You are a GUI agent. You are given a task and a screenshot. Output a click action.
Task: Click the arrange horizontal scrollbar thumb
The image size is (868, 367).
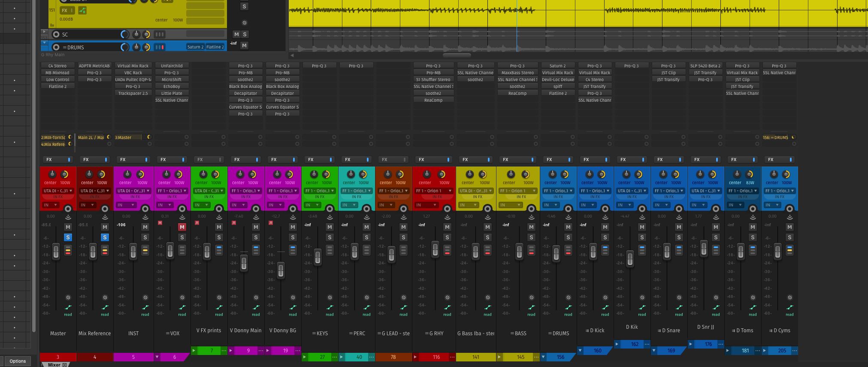[457, 55]
